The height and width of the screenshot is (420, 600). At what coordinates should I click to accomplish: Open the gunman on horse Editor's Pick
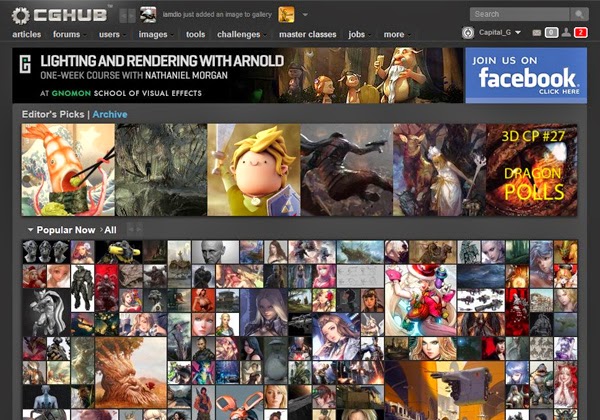point(347,170)
